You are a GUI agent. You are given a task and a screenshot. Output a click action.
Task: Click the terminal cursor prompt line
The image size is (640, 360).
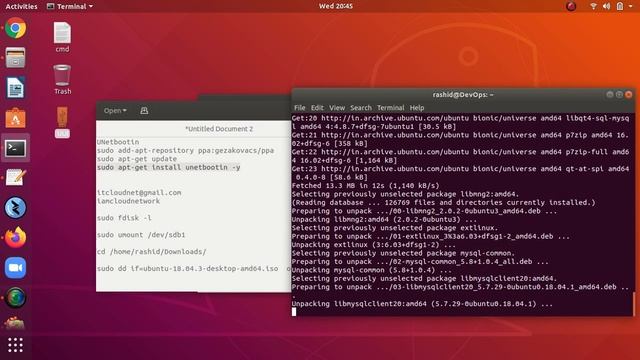(x=294, y=312)
